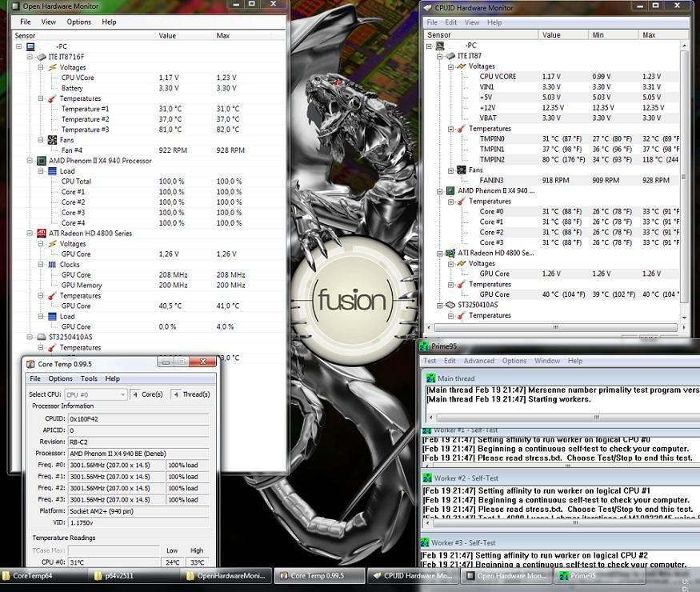
Task: Collapse the Clocks node under ATI Radeon
Action: tap(41, 264)
